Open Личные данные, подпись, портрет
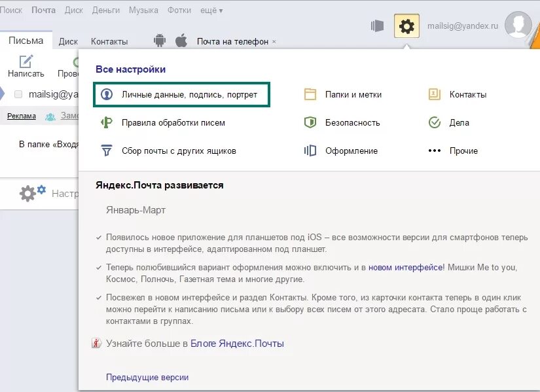Viewport: 540px width, 392px height. 181,94
